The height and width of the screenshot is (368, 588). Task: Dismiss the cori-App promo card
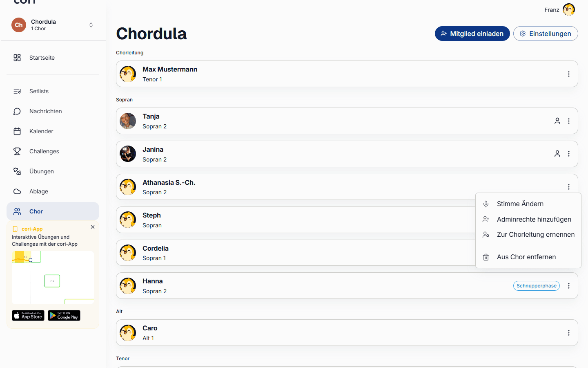click(93, 227)
